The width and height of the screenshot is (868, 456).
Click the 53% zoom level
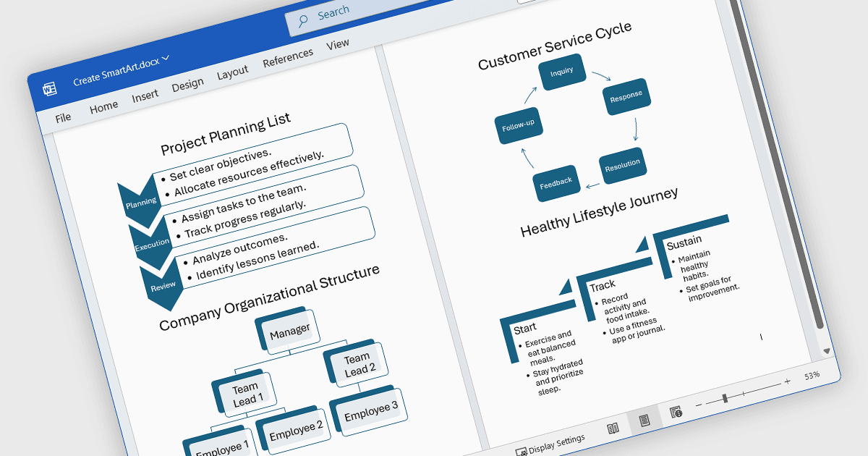point(812,376)
